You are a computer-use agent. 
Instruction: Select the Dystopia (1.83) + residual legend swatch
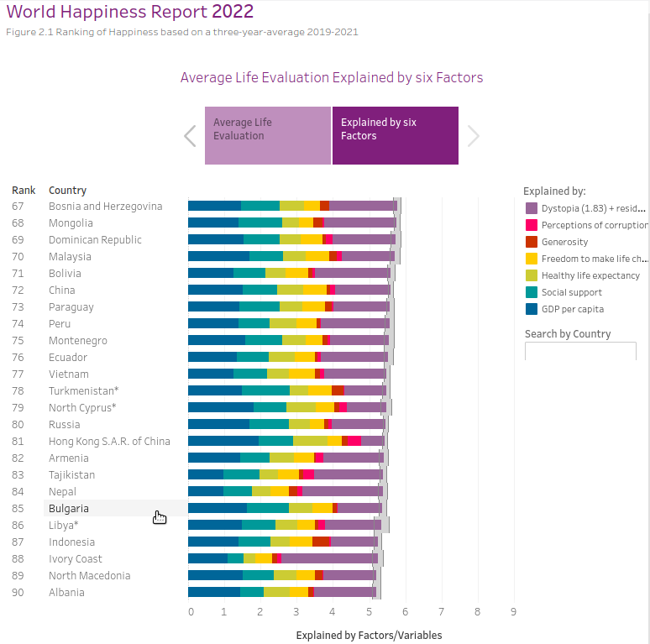pos(532,208)
